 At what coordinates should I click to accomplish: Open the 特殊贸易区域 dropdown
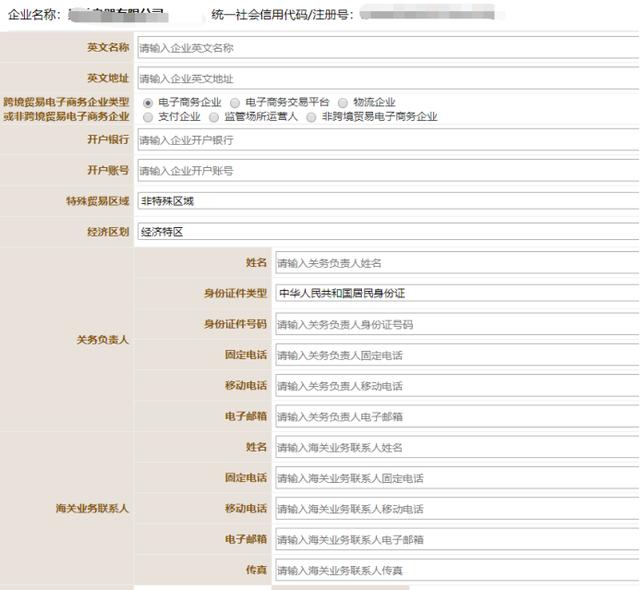(389, 201)
